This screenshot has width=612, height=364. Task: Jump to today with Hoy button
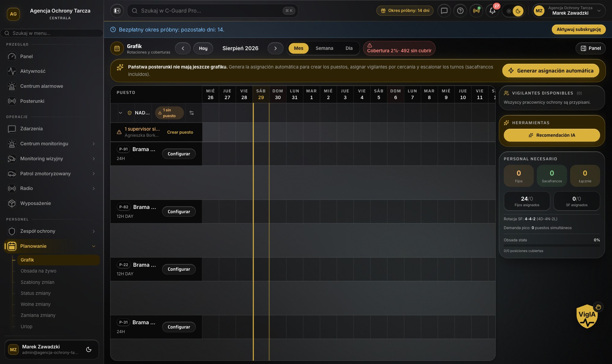point(203,48)
